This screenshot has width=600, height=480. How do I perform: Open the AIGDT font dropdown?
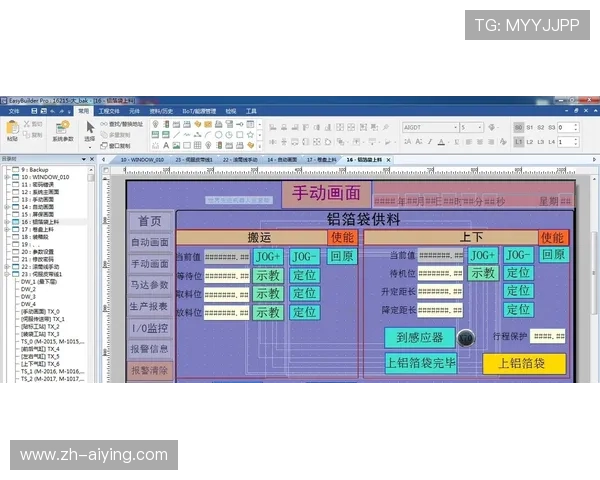point(455,127)
